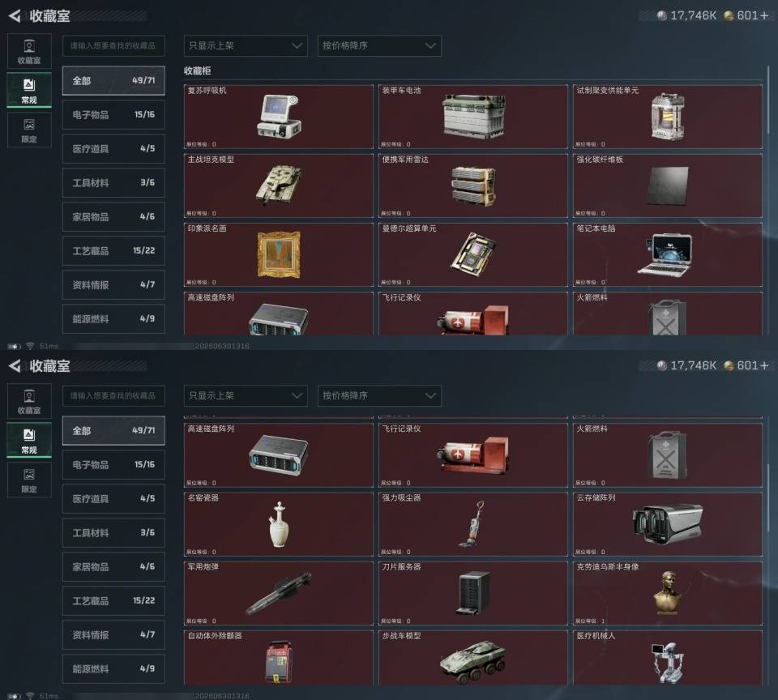Focus the search box in lower screenshot
Viewport: 778px width, 700px height.
(x=113, y=396)
